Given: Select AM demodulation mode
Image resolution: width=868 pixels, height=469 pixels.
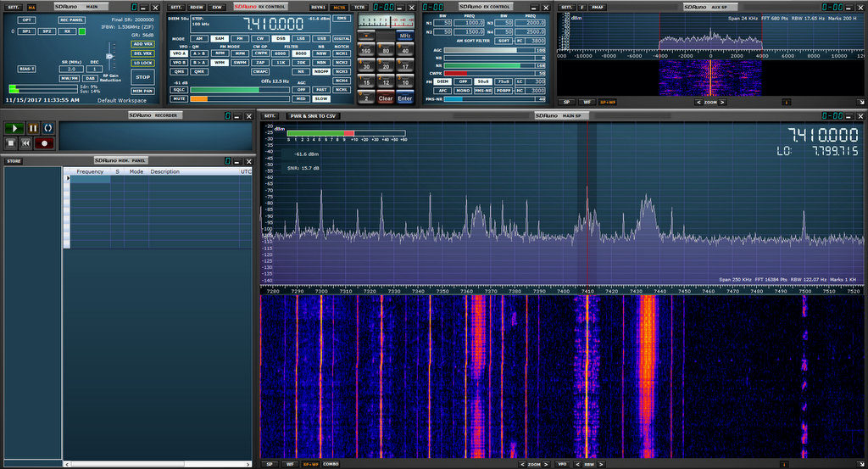Looking at the screenshot, I should [x=199, y=39].
